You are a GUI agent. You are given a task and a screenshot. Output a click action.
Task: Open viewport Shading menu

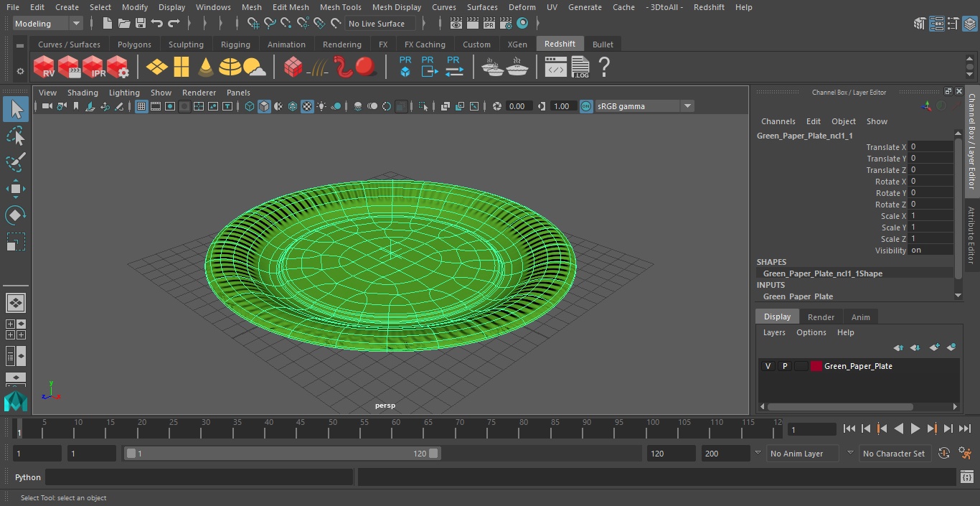pos(83,93)
